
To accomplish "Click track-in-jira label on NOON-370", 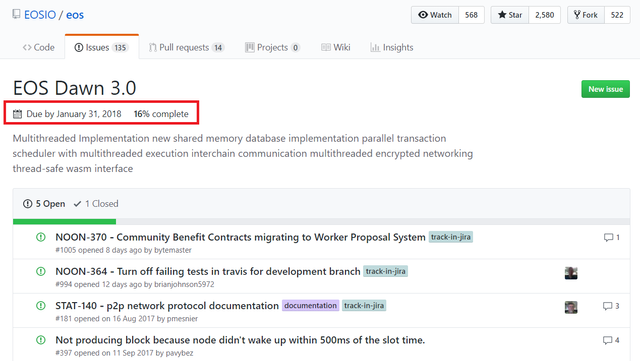I will 451,237.
